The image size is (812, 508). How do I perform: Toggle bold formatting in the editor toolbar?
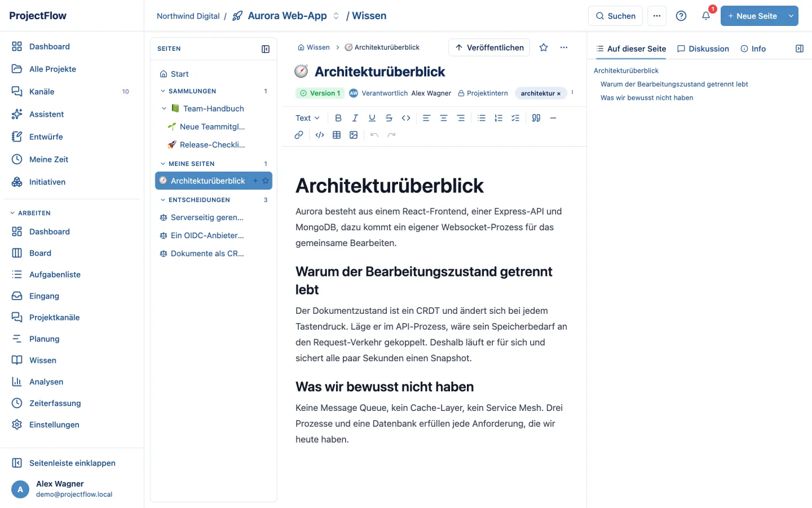tap(338, 118)
